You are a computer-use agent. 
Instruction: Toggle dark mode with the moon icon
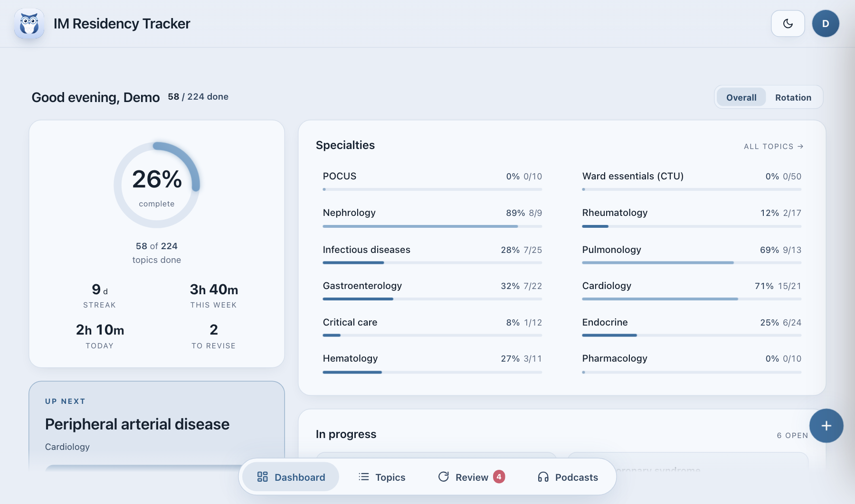tap(788, 23)
